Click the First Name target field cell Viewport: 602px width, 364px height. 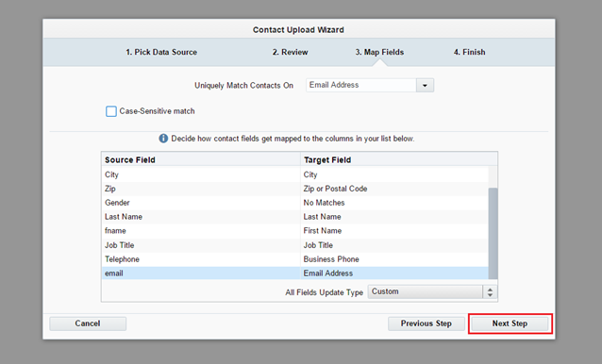(394, 231)
